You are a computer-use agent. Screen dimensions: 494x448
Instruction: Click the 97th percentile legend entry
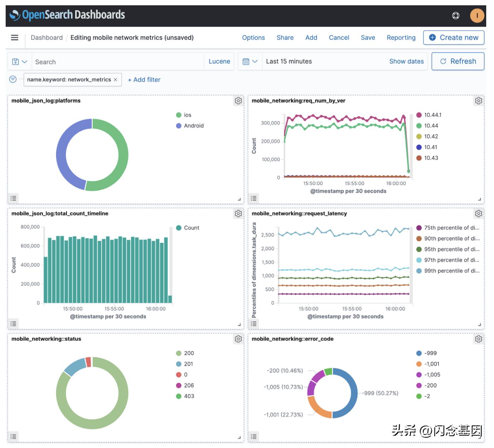(448, 260)
